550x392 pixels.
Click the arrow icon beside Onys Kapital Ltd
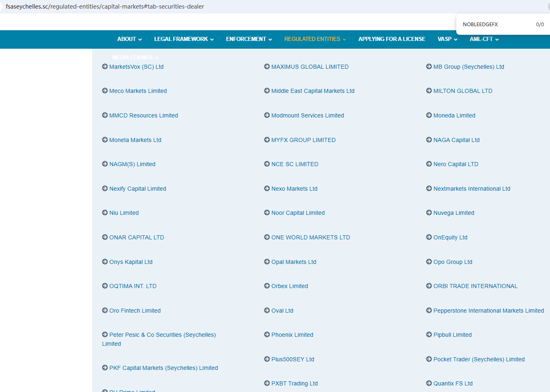click(x=105, y=261)
